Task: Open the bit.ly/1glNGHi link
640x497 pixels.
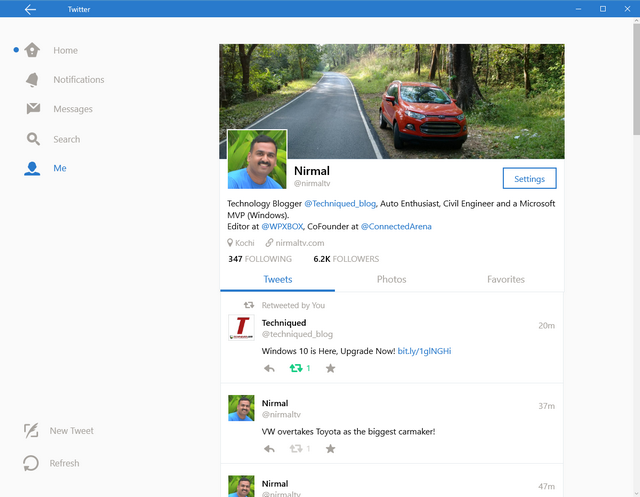Action: (x=424, y=351)
